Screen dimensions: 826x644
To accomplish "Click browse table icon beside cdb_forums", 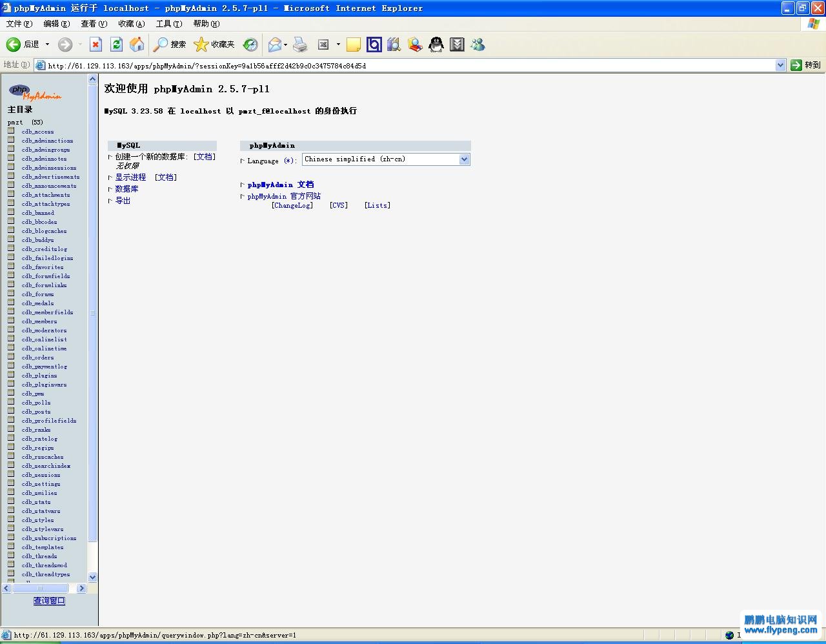I will point(11,294).
